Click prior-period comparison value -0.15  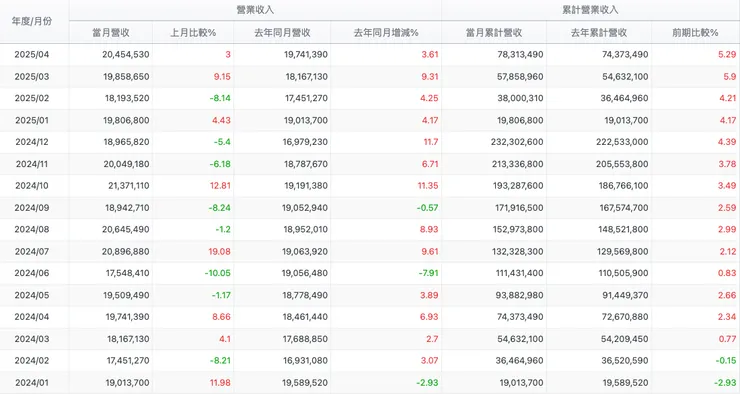[x=726, y=360]
